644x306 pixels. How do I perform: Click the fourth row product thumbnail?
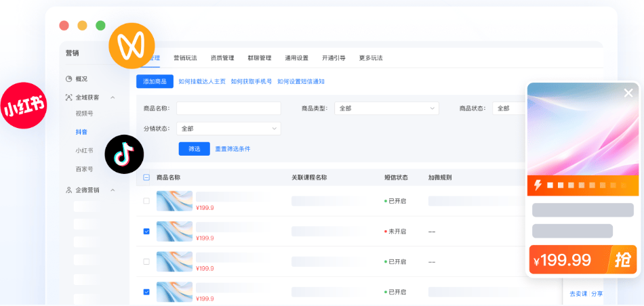(x=174, y=292)
